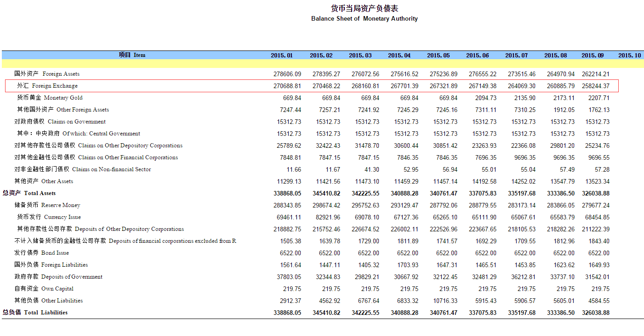The height and width of the screenshot is (336, 644).
Task: Click the 国外负债 Foreign Liabilities row label
Action: (x=51, y=265)
